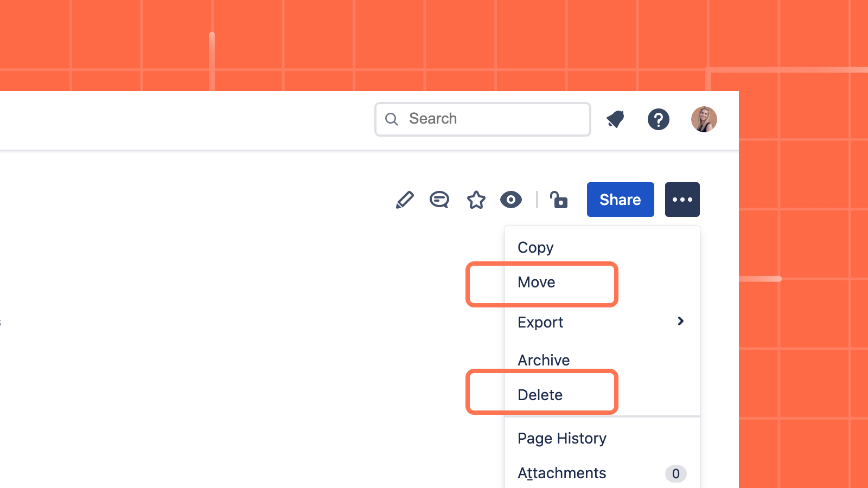The width and height of the screenshot is (868, 488).
Task: Open notifications bell icon
Action: [x=615, y=119]
